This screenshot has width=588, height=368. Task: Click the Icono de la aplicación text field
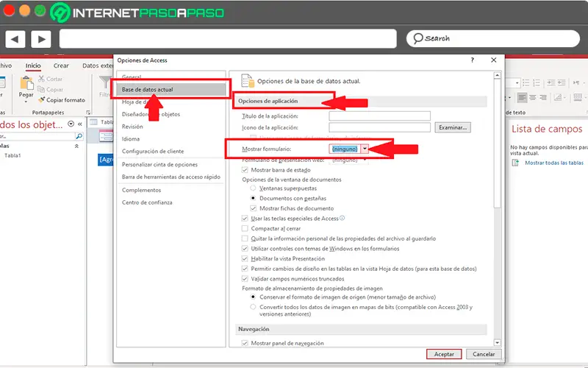[x=379, y=127]
